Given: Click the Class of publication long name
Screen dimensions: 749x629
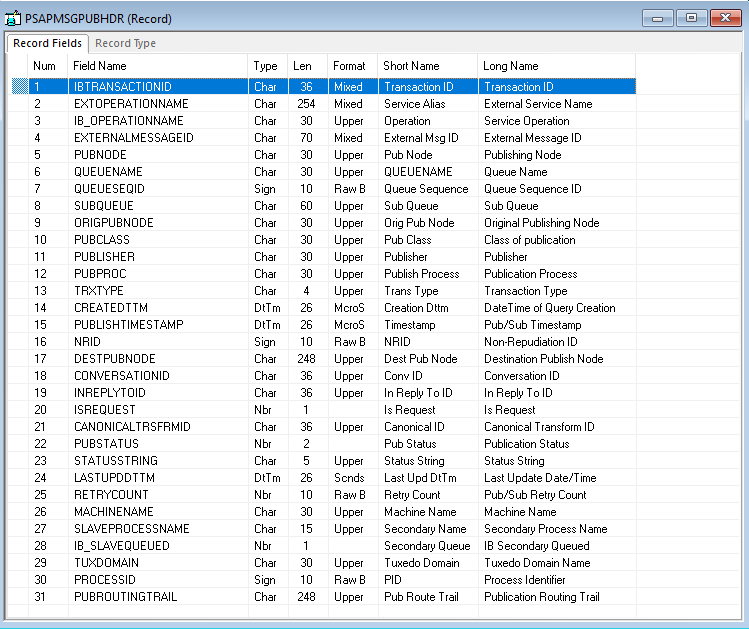Looking at the screenshot, I should point(529,240).
